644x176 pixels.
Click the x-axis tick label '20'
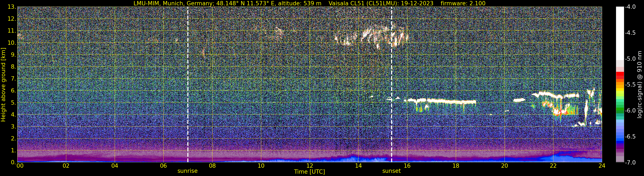(x=505, y=166)
